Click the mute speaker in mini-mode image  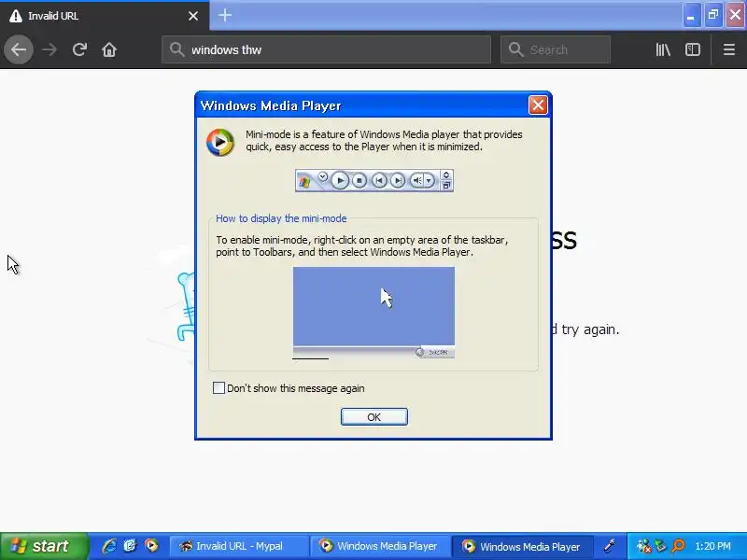pos(416,180)
